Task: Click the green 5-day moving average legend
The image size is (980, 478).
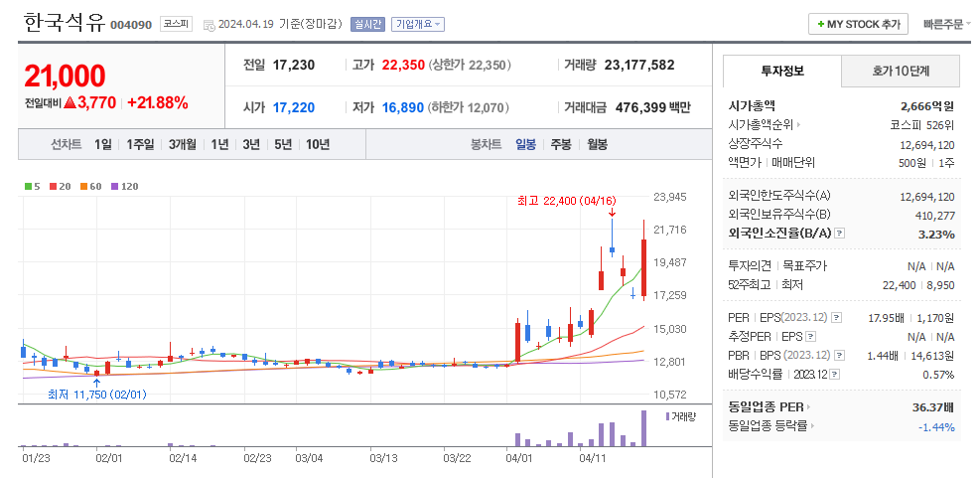Action: [x=32, y=187]
